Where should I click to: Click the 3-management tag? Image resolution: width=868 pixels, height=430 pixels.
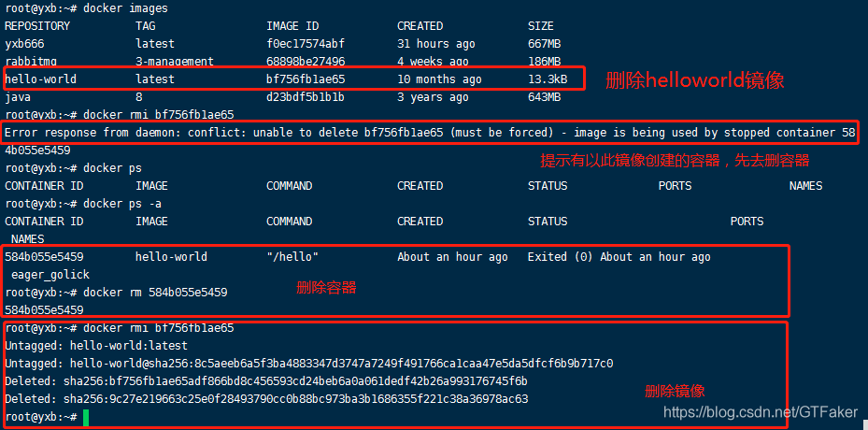175,62
